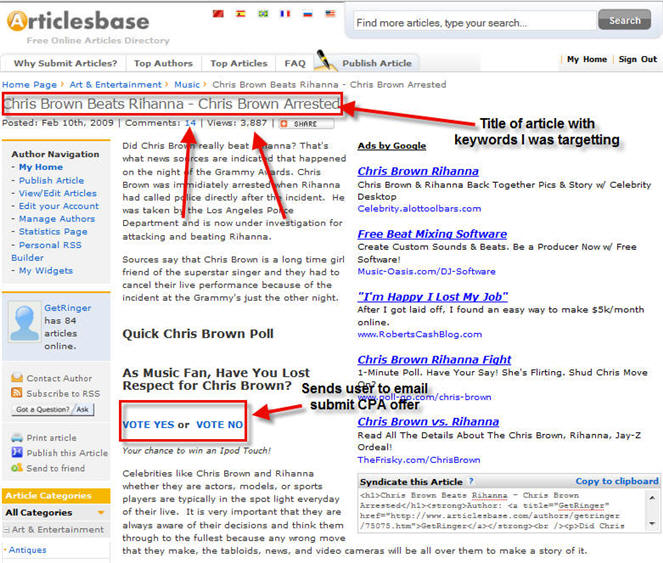Image resolution: width=663 pixels, height=563 pixels.
Task: Select the first red language flag
Action: (x=218, y=14)
